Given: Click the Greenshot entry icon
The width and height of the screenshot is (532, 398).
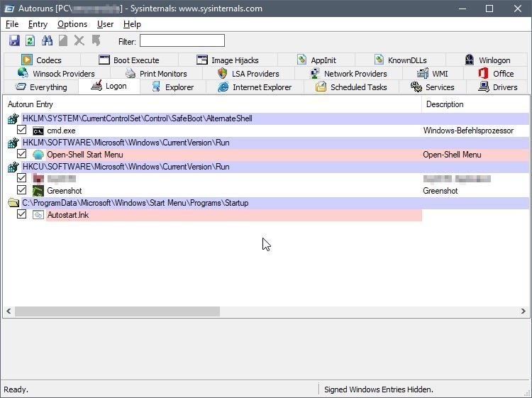Looking at the screenshot, I should pyautogui.click(x=38, y=191).
